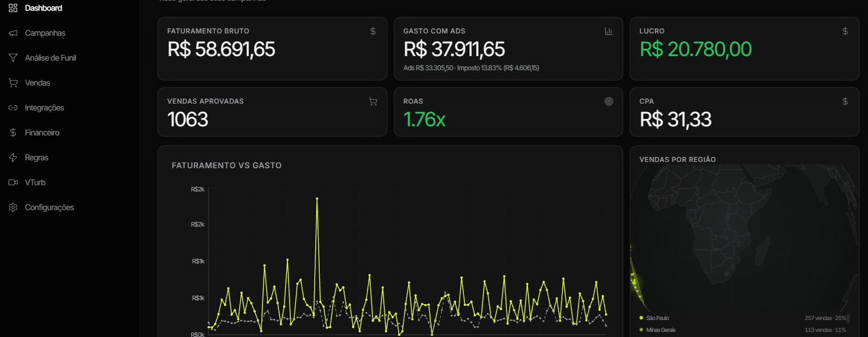Click the R$ 58.691,65 revenue value
Image resolution: width=868 pixels, height=337 pixels.
(221, 49)
